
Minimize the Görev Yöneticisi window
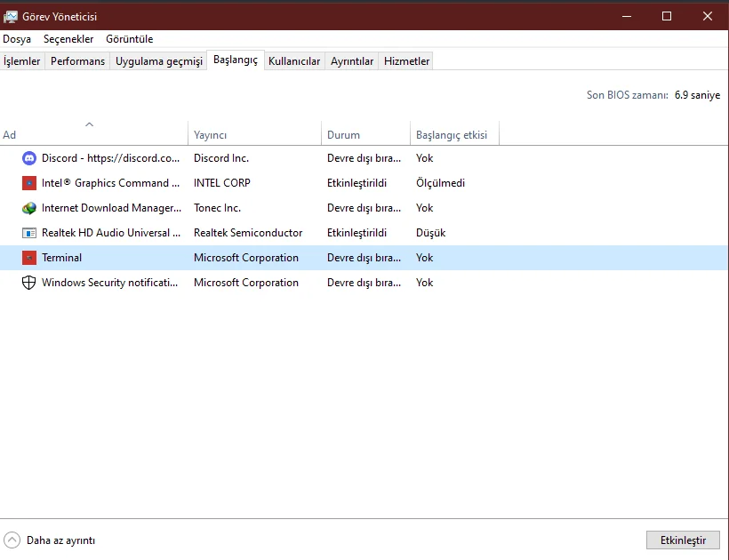tap(626, 16)
